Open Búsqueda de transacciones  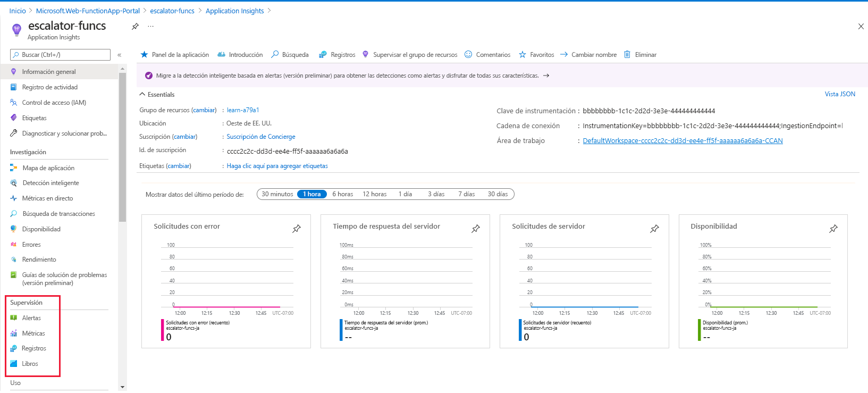(59, 214)
